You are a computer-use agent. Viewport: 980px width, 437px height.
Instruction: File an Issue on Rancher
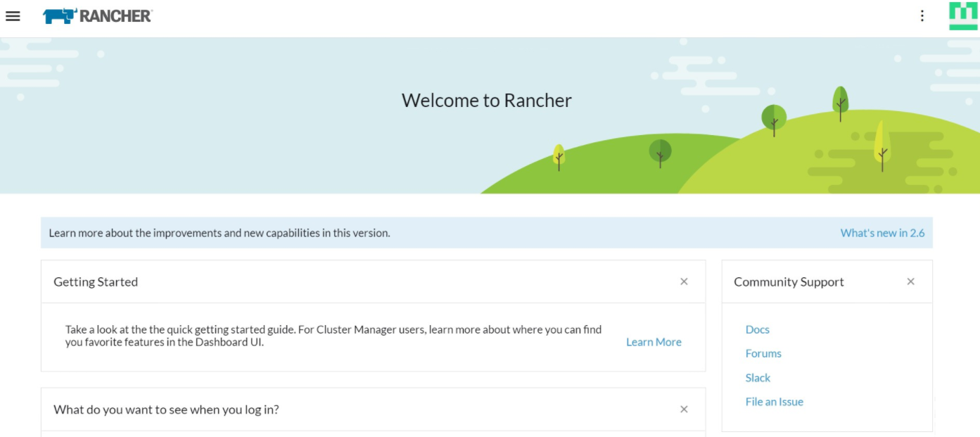click(774, 401)
